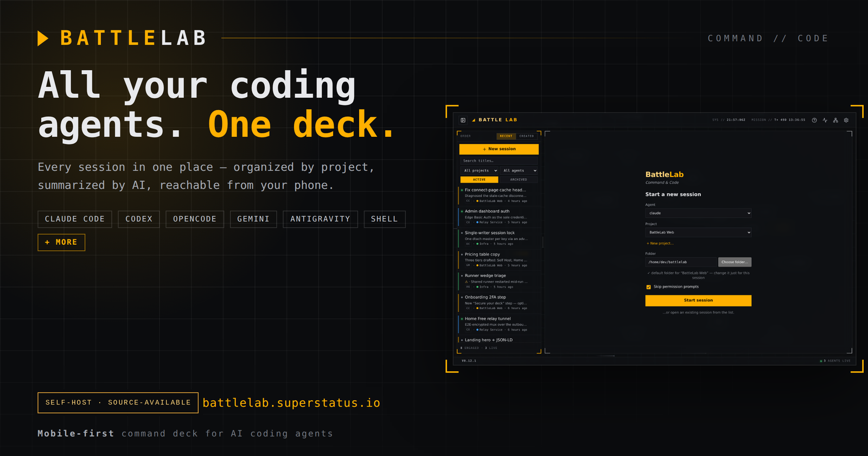Open the Fix connect-page cache head session
This screenshot has height=456, width=868.
point(499,195)
